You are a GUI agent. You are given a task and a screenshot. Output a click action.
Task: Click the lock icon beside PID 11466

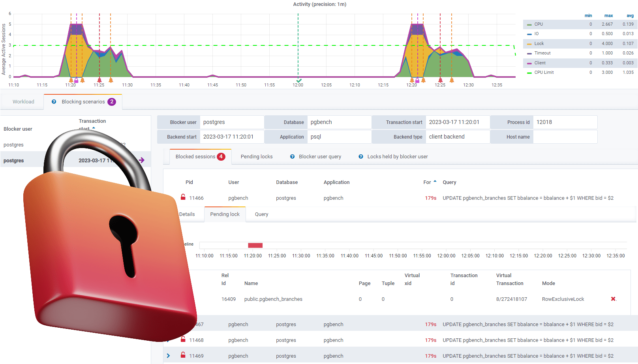(183, 197)
